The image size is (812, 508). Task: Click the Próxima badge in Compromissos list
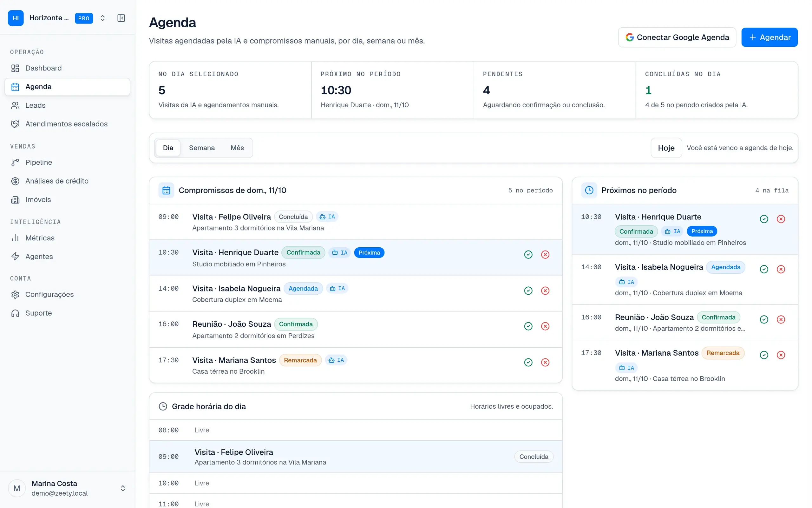click(x=369, y=253)
